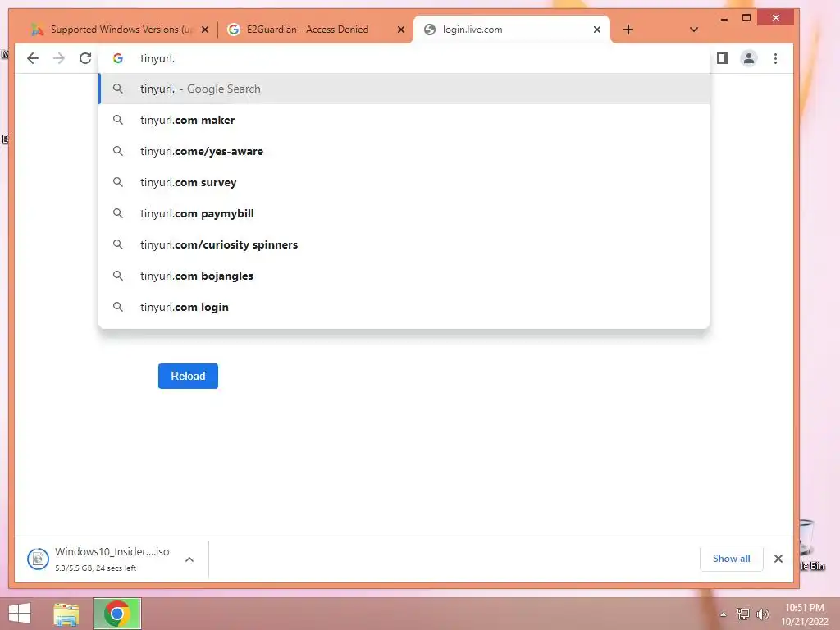The height and width of the screenshot is (630, 840).
Task: Choose 'tinyurl.com/curiosity spinners' suggestion
Action: 404,244
